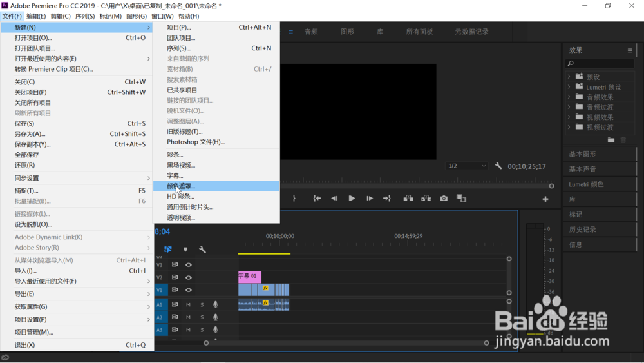Delete custom item trash icon in Effects
This screenshot has width=644, height=363.
tap(623, 140)
